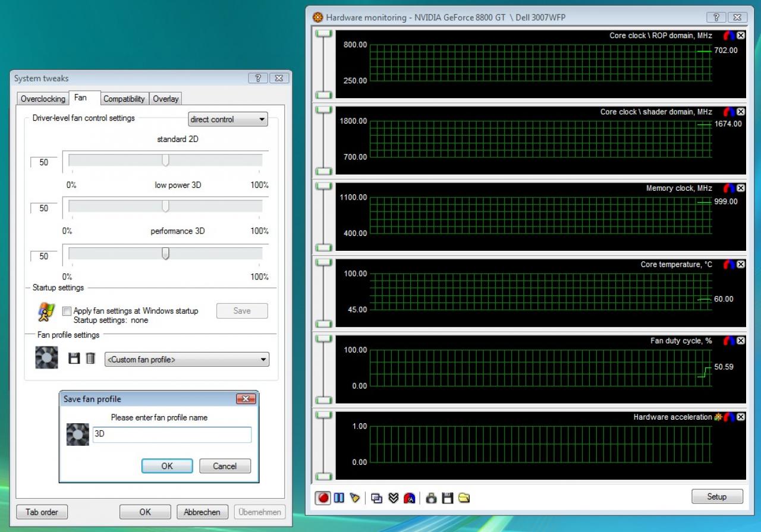
Task: Enable Apply fan settings at Windows startup
Action: click(67, 311)
